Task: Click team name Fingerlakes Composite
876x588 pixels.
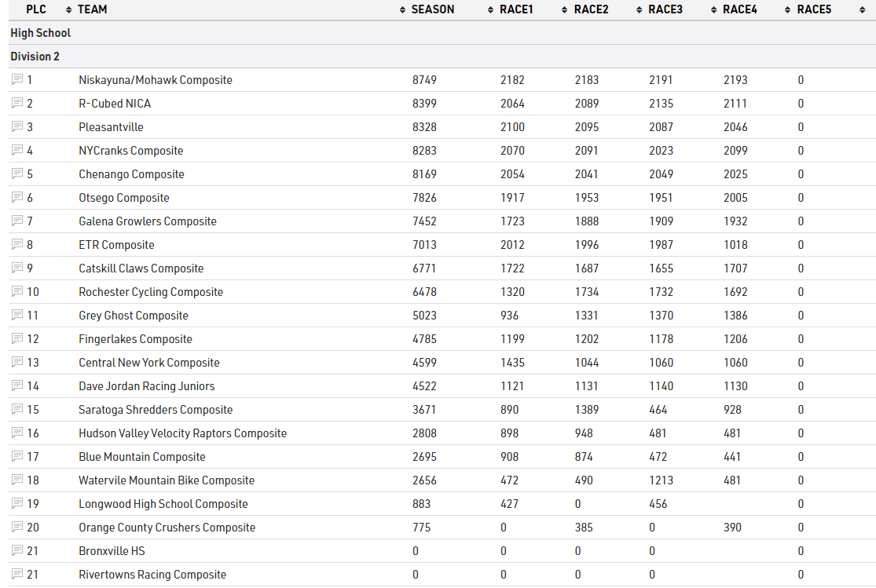Action: (x=135, y=339)
